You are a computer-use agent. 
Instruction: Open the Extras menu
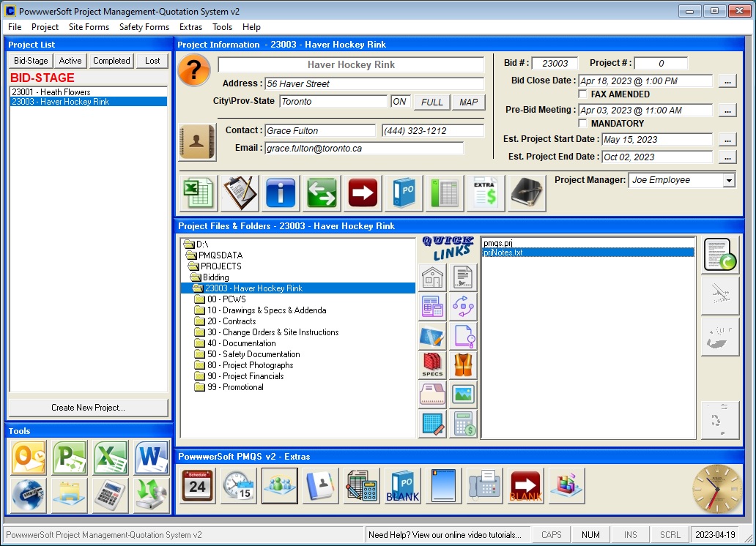(x=190, y=27)
